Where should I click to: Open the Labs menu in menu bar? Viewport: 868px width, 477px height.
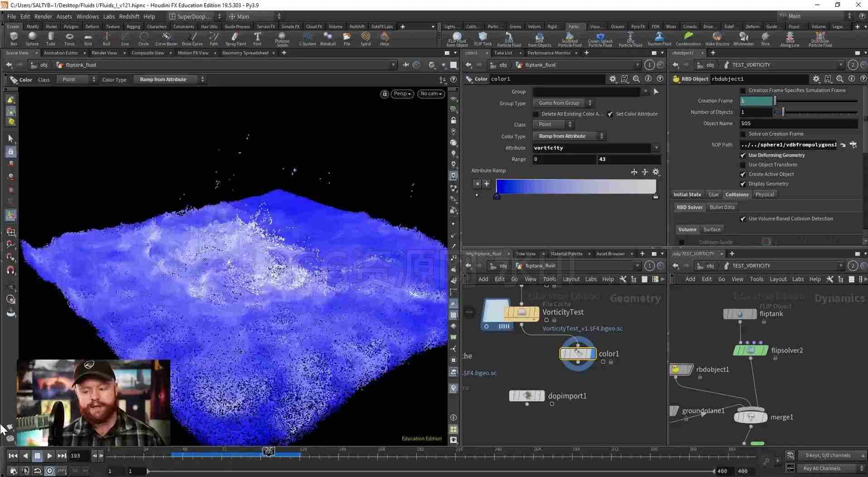pyautogui.click(x=109, y=16)
